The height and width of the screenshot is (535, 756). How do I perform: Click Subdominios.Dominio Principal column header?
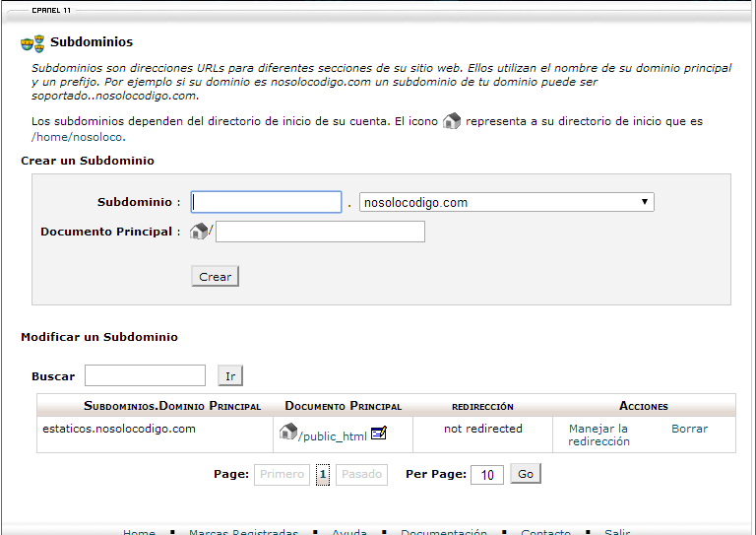click(172, 406)
